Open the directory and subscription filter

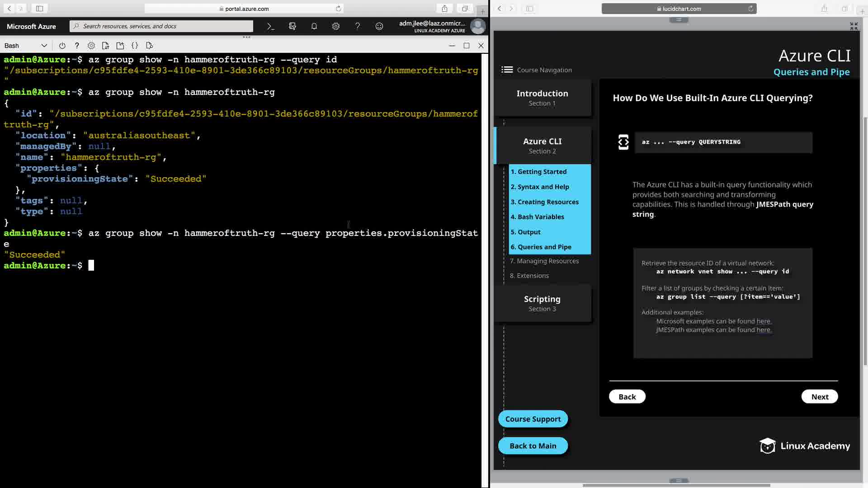point(292,26)
